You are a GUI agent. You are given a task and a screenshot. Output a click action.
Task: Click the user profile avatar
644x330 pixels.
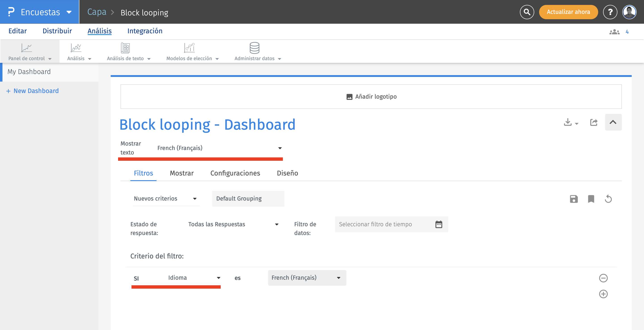coord(629,12)
